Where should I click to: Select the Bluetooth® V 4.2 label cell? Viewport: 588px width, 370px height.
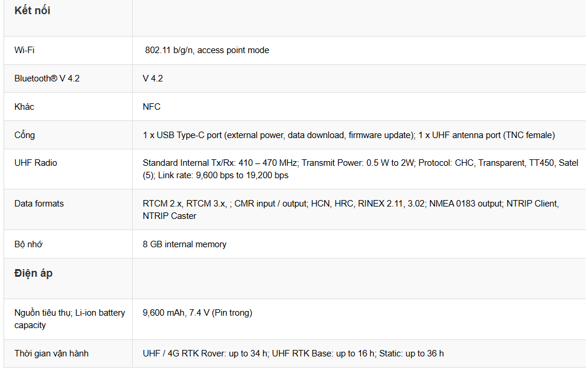(47, 78)
